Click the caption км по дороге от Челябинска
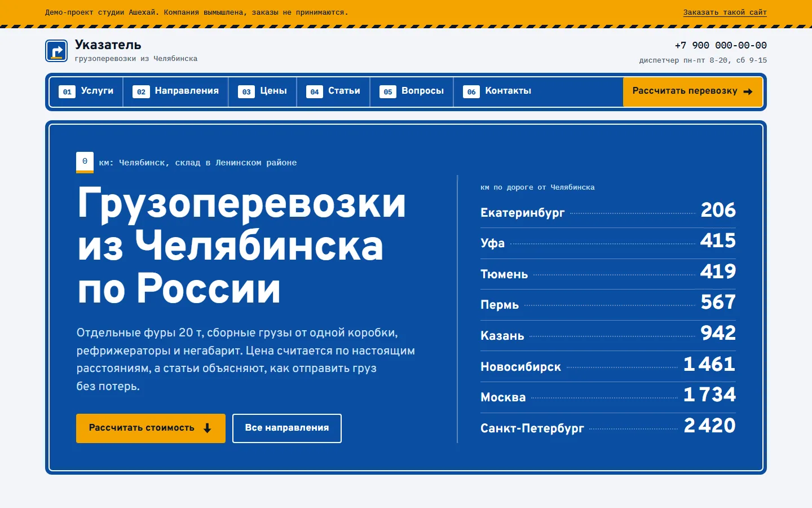 [x=537, y=187]
